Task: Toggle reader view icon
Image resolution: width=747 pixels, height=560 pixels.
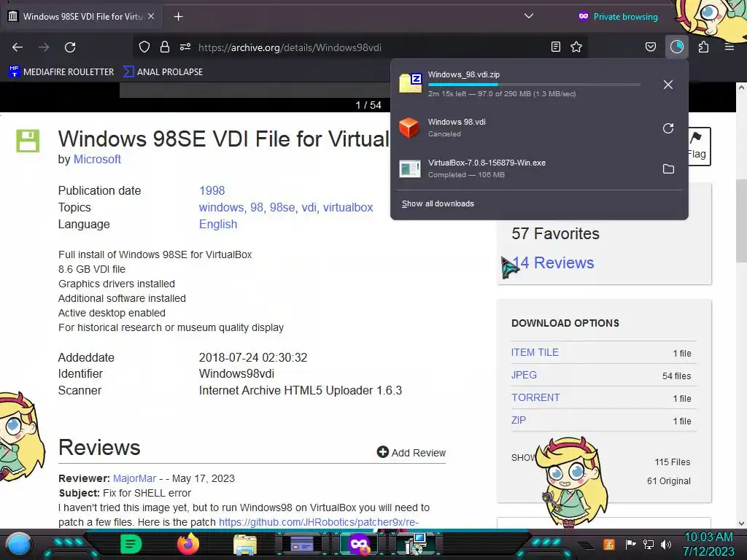Action: 555,47
